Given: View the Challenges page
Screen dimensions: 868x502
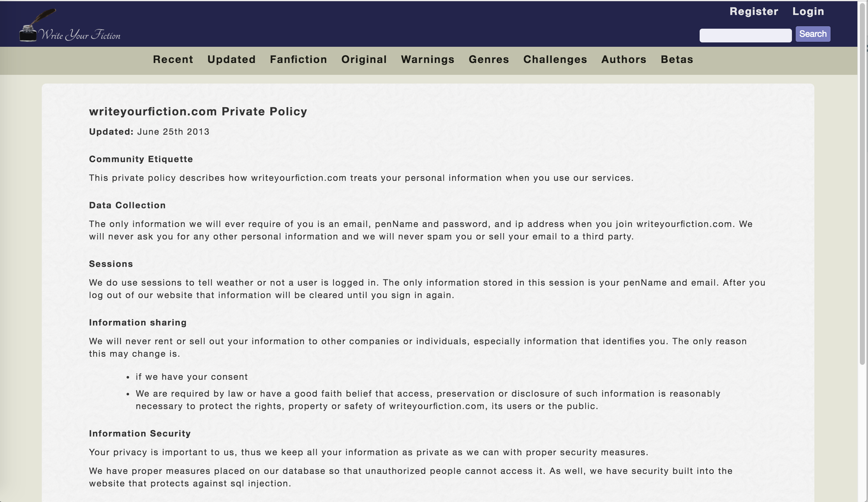Looking at the screenshot, I should click(x=555, y=59).
